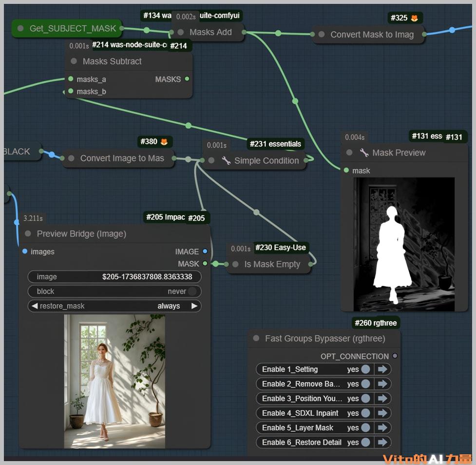Collapse the Convert Mask to Image node dot
The height and width of the screenshot is (465, 476).
(322, 34)
